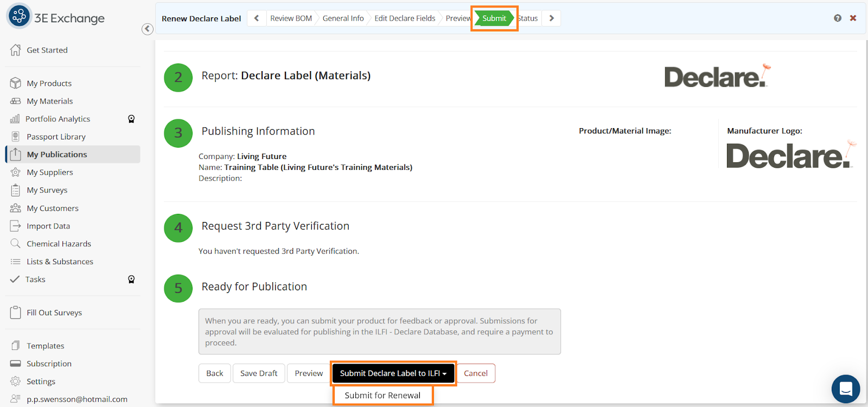Viewport: 868px width, 407px height.
Task: Click the red Cancel button
Action: click(x=476, y=373)
